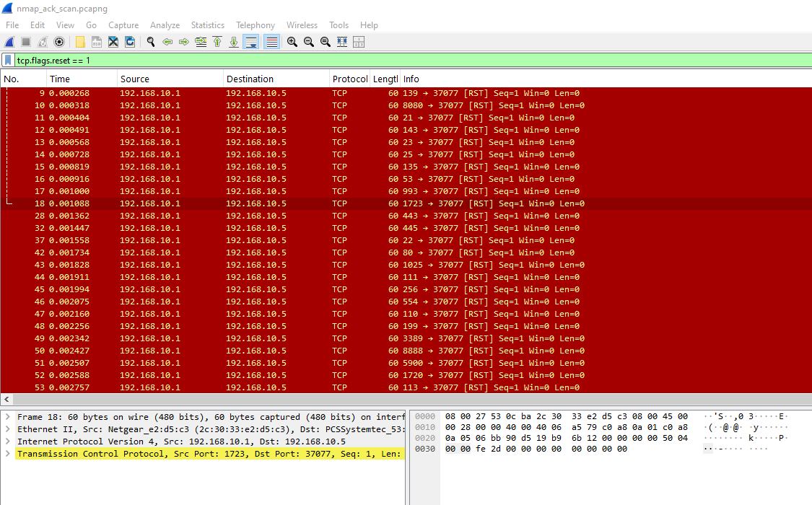Select the start capture shark fin icon
The image size is (812, 505).
click(x=9, y=41)
